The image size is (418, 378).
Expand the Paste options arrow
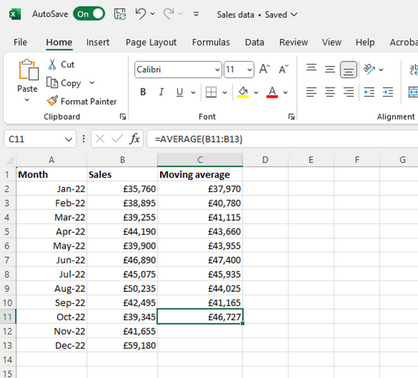click(27, 100)
